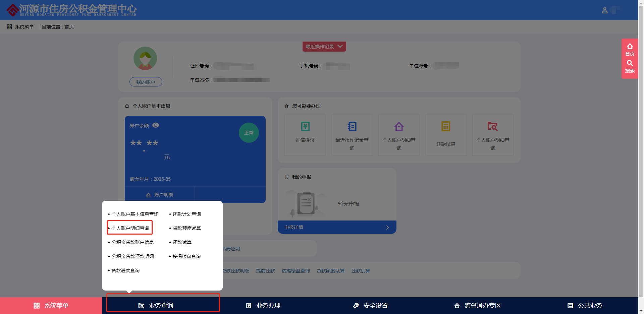The image size is (644, 314).
Task: Open search using the 搜索 magnifier icon
Action: (x=630, y=63)
